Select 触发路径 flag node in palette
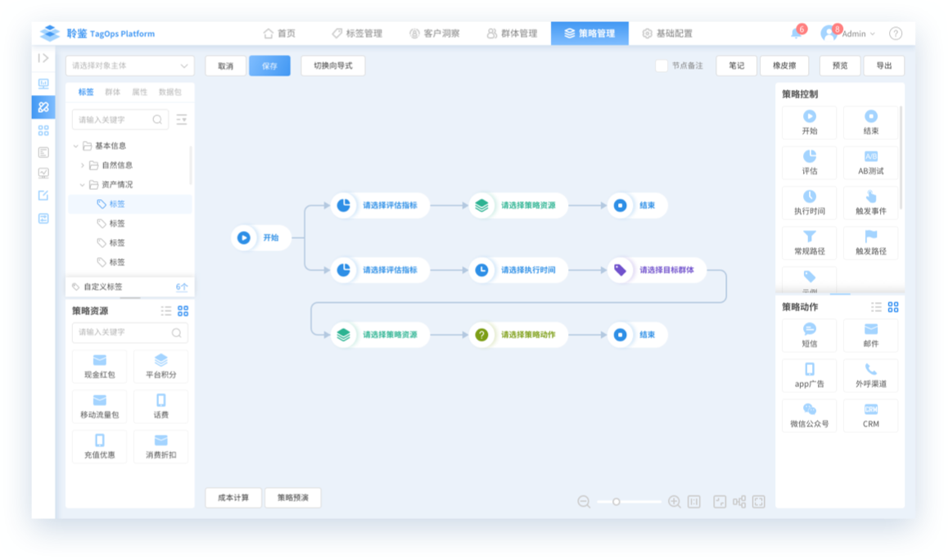Image resolution: width=948 pixels, height=560 pixels. pos(870,242)
